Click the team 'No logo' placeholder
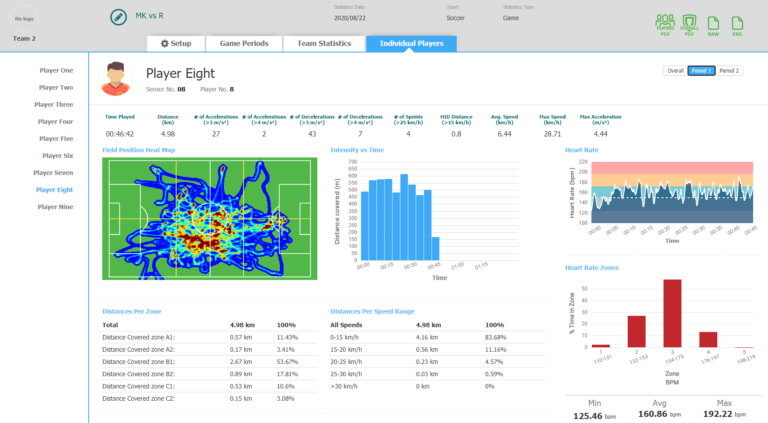The width and height of the screenshot is (768, 423). (24, 19)
